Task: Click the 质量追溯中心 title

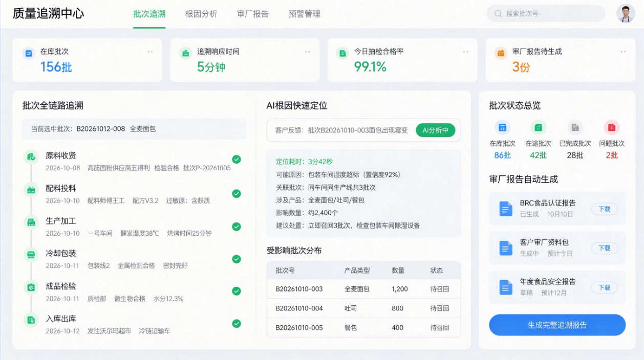Action: pyautogui.click(x=49, y=13)
